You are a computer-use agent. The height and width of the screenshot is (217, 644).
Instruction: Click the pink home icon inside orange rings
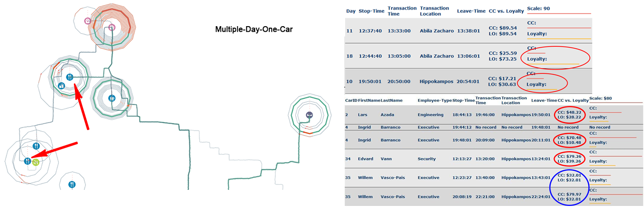112,27
